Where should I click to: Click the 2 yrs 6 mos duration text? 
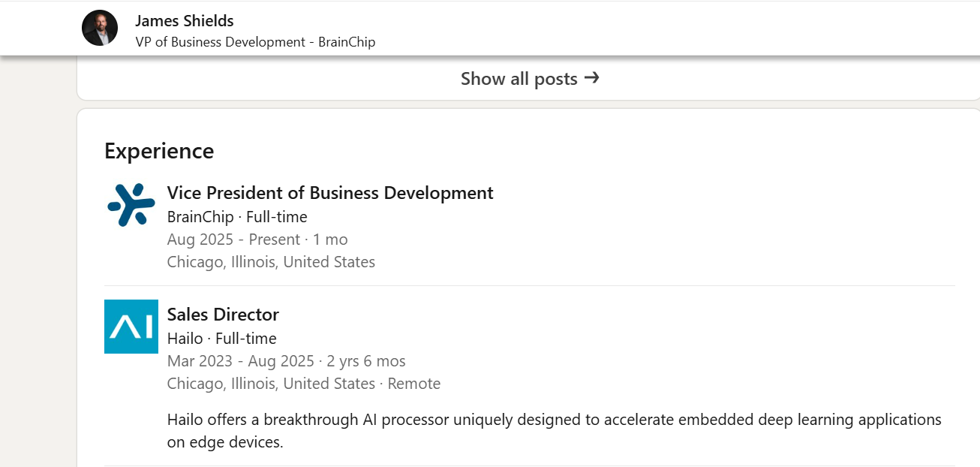click(366, 361)
